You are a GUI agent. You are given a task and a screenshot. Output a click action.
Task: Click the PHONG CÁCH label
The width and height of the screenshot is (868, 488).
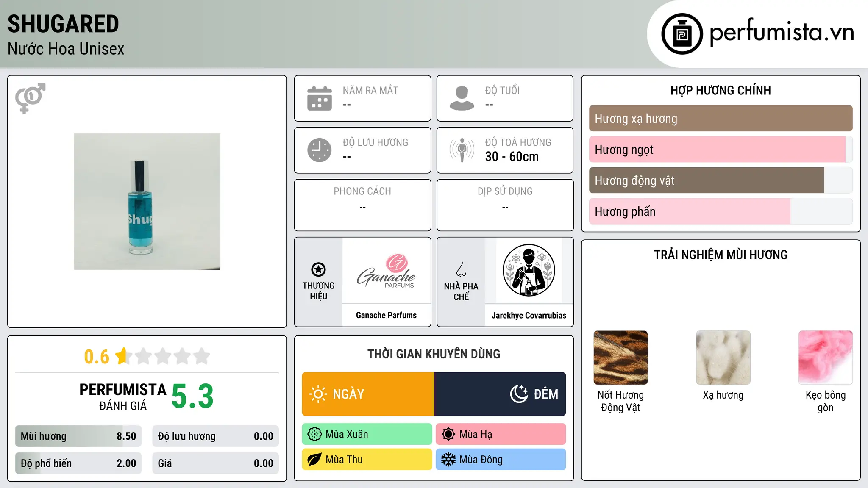click(x=362, y=191)
